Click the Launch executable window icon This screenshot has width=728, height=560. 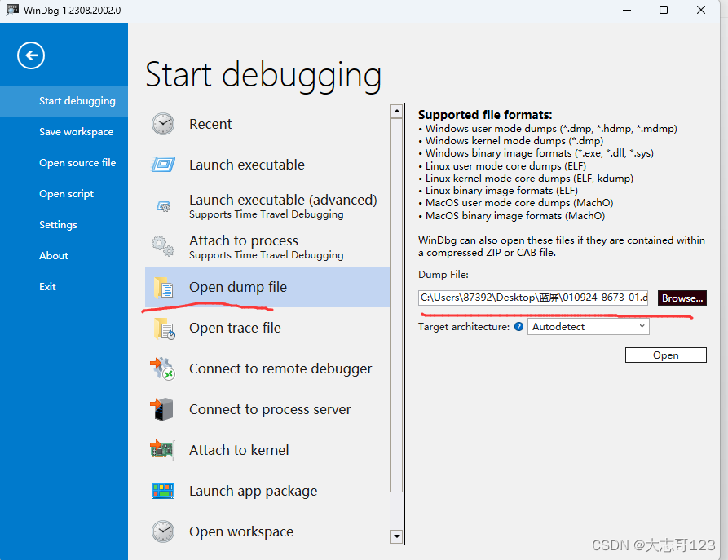[163, 165]
